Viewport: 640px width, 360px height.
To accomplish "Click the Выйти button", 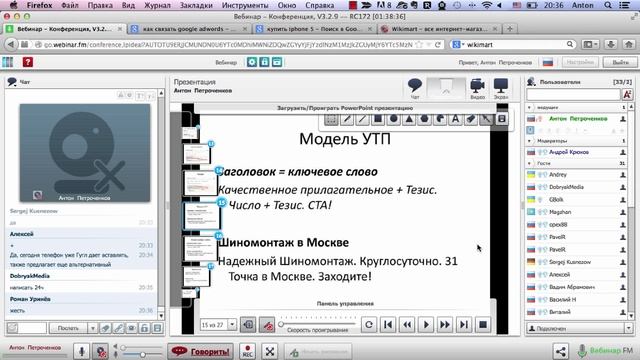I will click(x=620, y=62).
